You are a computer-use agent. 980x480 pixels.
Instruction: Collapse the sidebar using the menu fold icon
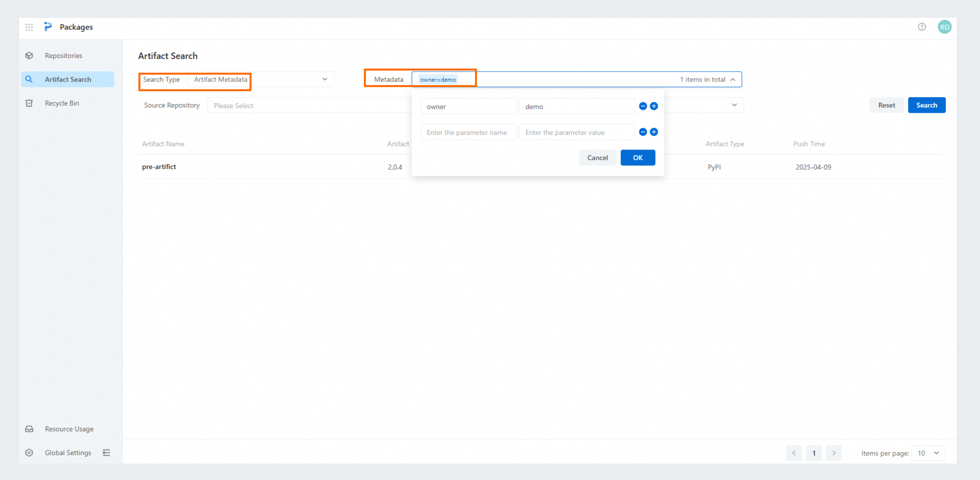(x=107, y=453)
